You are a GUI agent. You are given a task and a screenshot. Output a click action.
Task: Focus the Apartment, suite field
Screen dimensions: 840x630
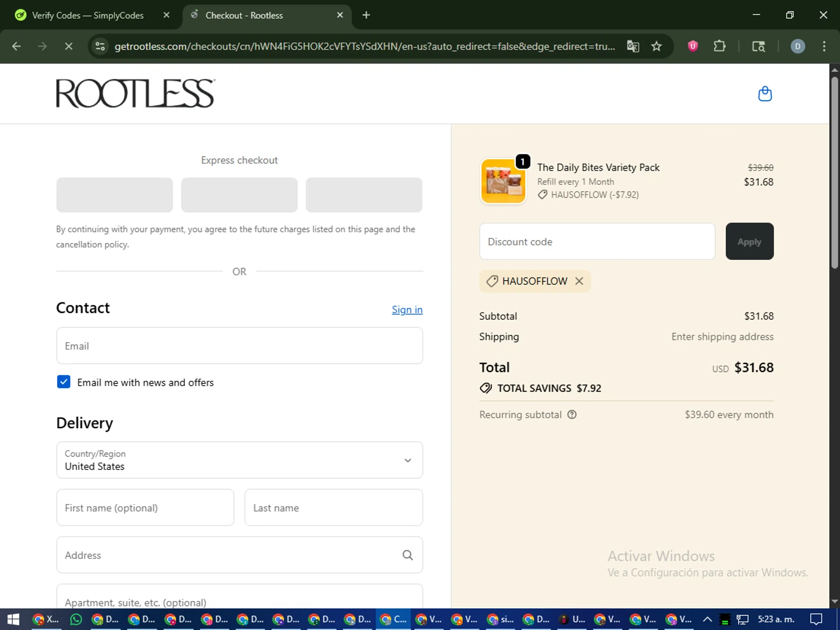(x=240, y=597)
